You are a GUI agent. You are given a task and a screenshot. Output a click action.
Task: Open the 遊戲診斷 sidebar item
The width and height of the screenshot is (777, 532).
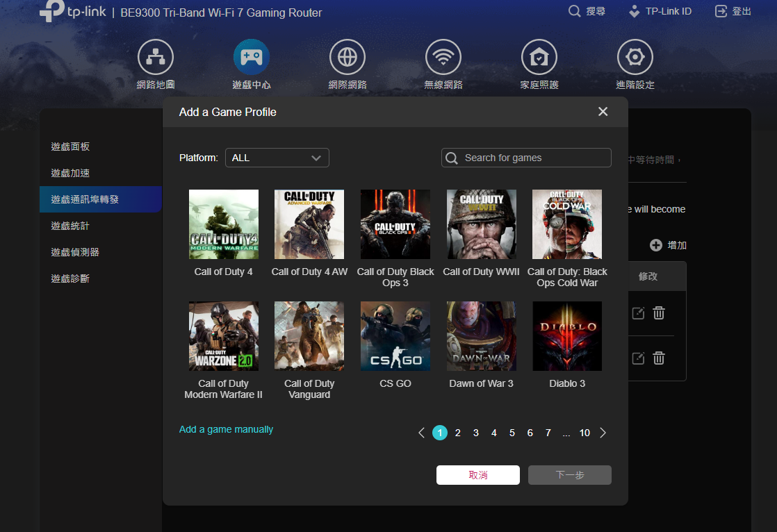tap(70, 279)
